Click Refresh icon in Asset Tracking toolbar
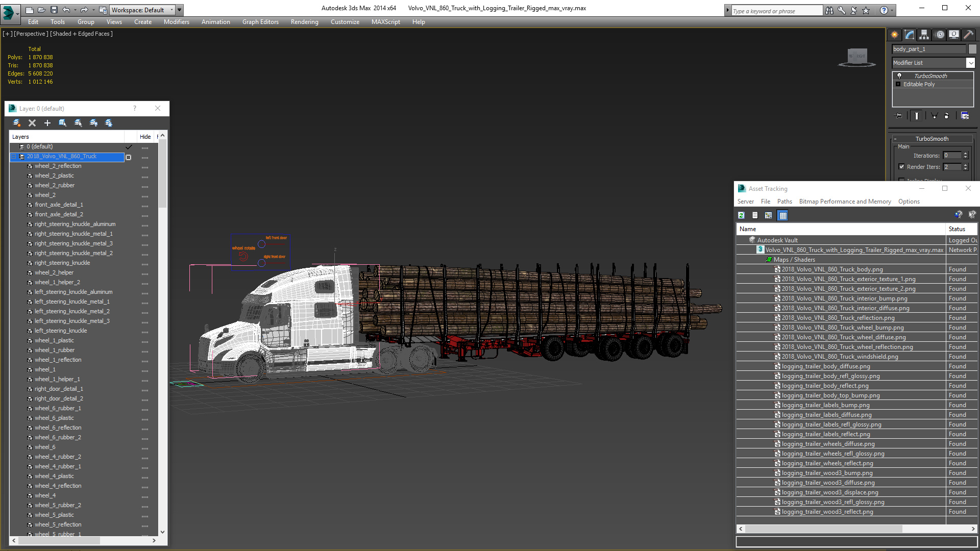This screenshot has width=980, height=551. [741, 215]
